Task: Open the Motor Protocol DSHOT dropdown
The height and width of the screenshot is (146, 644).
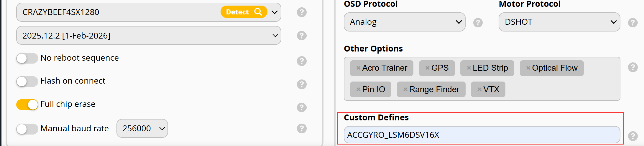Action: coord(559,22)
